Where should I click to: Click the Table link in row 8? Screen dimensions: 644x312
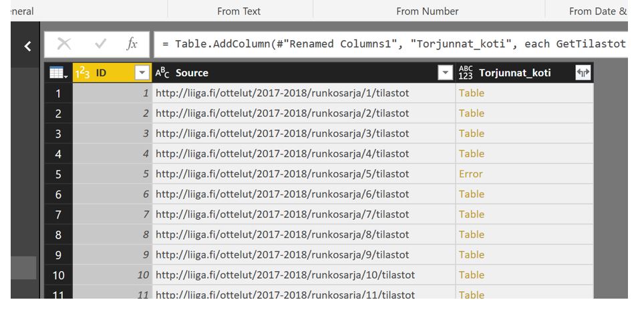(471, 235)
